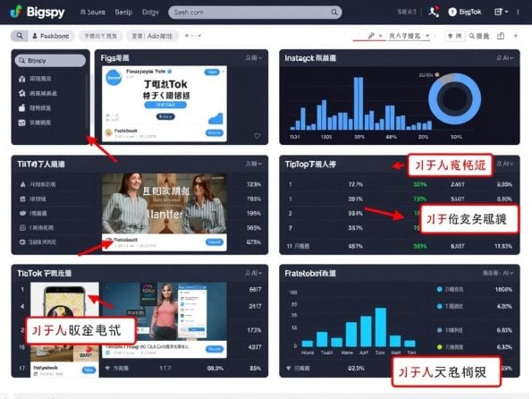Click the Bigspy search field in the sidebar
Image resolution: width=532 pixels, height=399 pixels.
pyautogui.click(x=50, y=61)
